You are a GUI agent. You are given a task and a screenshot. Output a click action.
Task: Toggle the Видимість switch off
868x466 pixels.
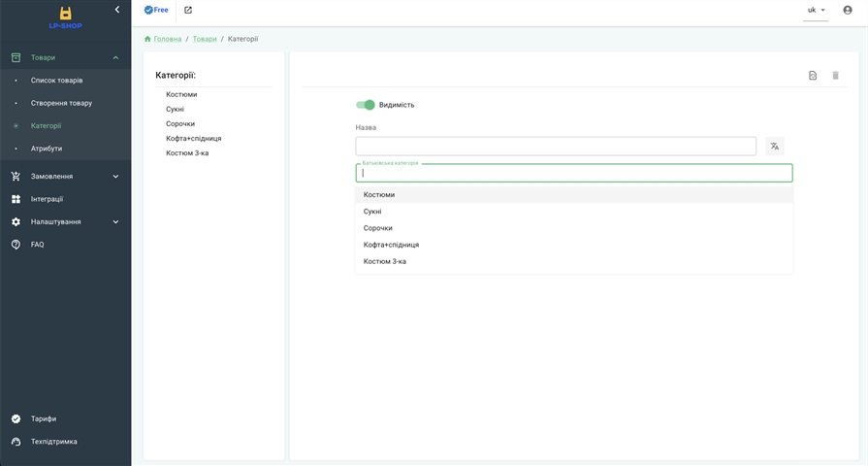(366, 105)
